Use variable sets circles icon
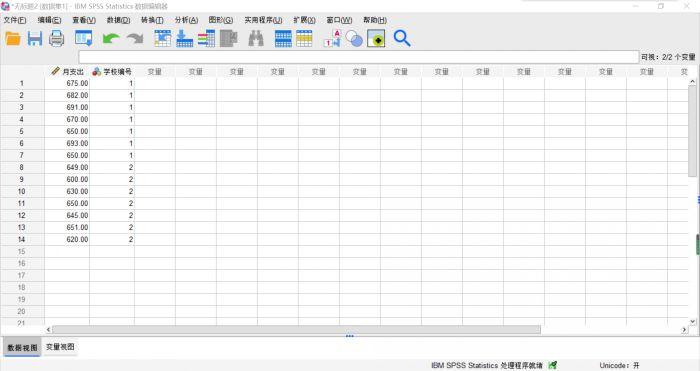Image resolution: width=700 pixels, height=371 pixels. click(354, 38)
